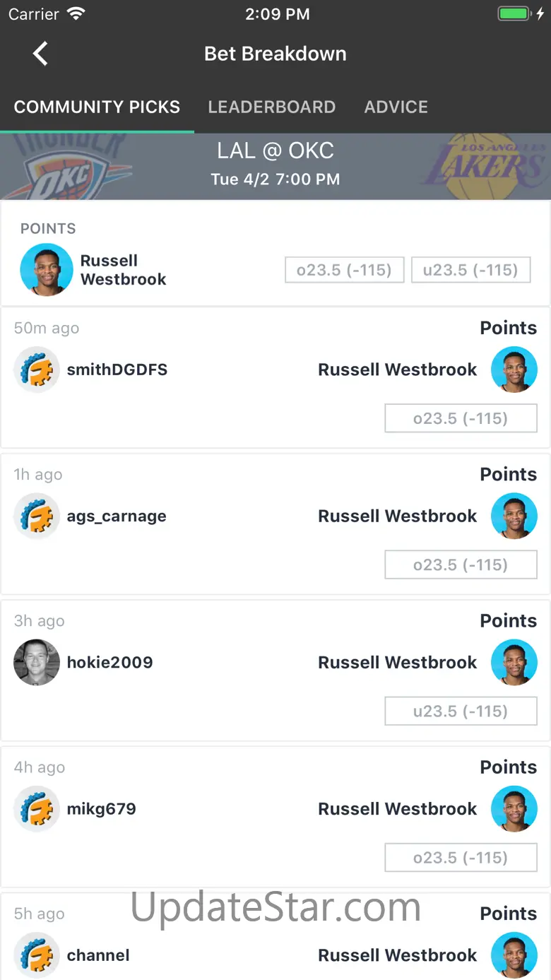Open ags_carnage gear avatar

(x=37, y=516)
